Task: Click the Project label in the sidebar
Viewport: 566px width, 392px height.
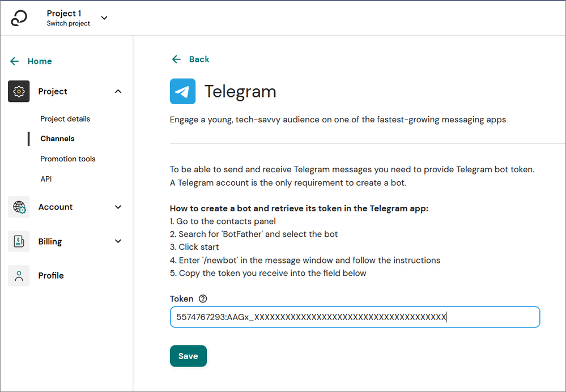Action: click(x=53, y=91)
